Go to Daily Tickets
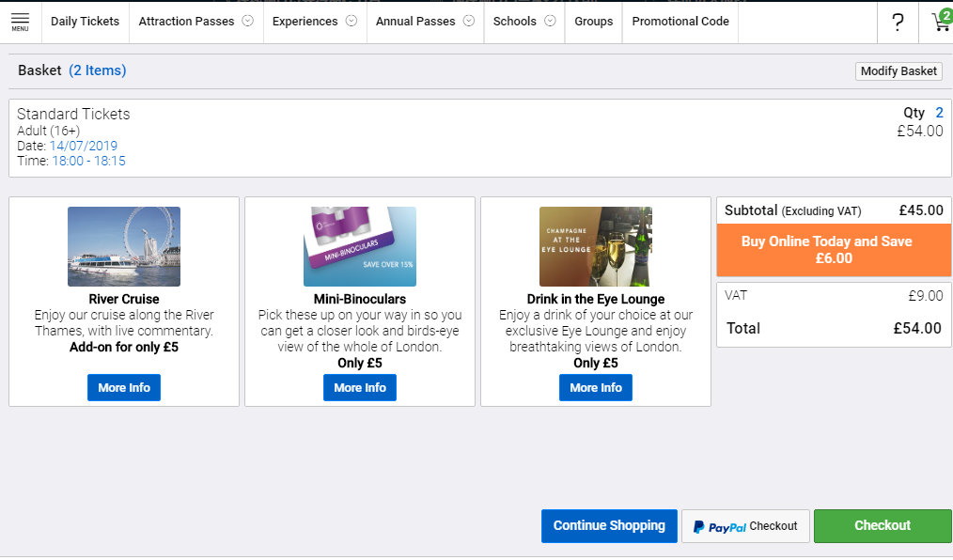Viewport: 953px width, 560px height. point(85,22)
